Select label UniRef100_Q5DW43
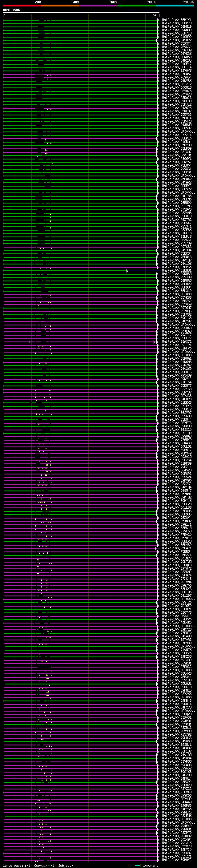The image size is (197, 868). [176, 257]
